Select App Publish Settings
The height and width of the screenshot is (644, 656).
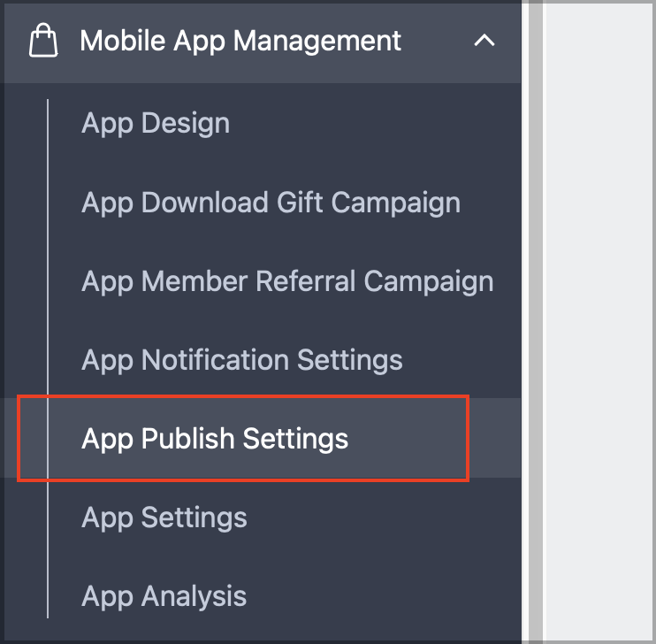pyautogui.click(x=215, y=439)
